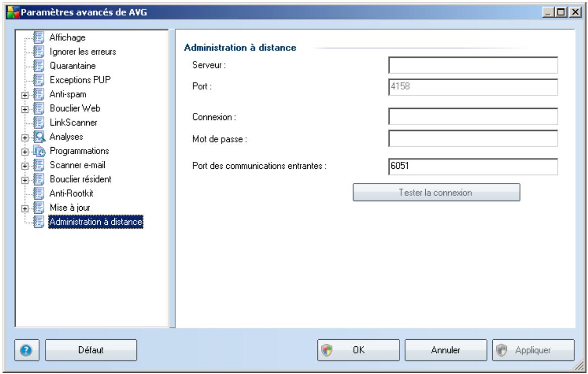
Task: Open Exceptions PUP settings
Action: pyautogui.click(x=80, y=80)
